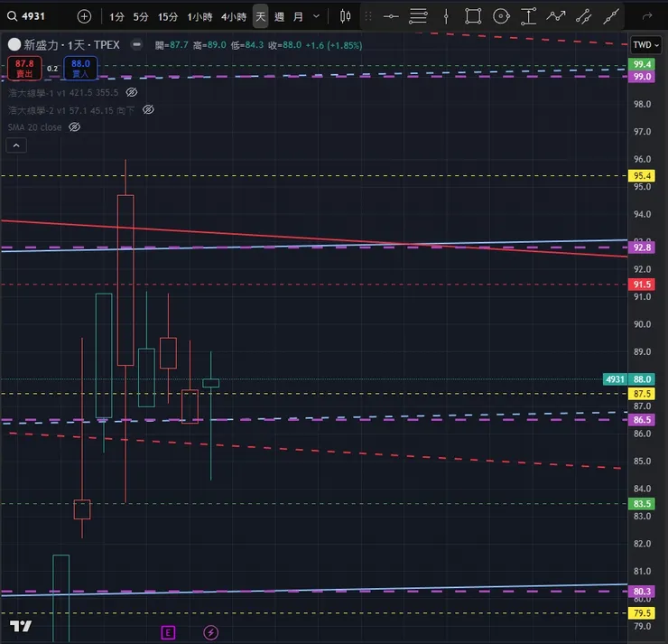The height and width of the screenshot is (644, 668).
Task: Switch to 15分 timeframe
Action: click(168, 16)
